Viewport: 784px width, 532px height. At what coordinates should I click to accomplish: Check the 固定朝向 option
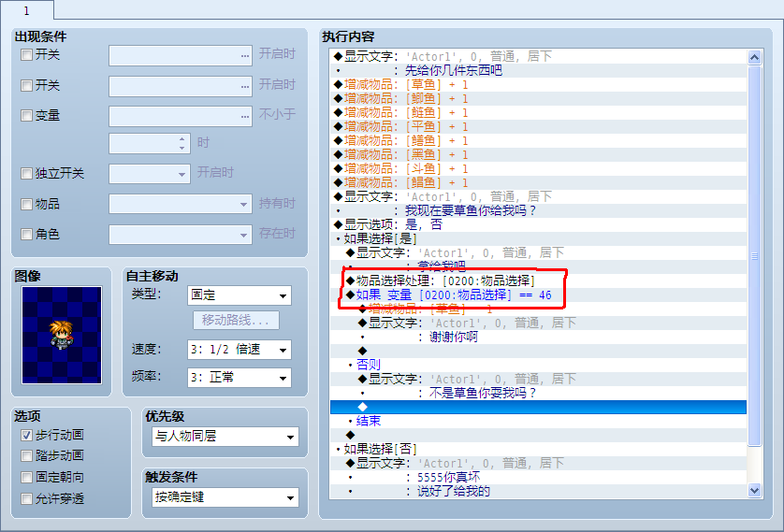click(x=26, y=477)
